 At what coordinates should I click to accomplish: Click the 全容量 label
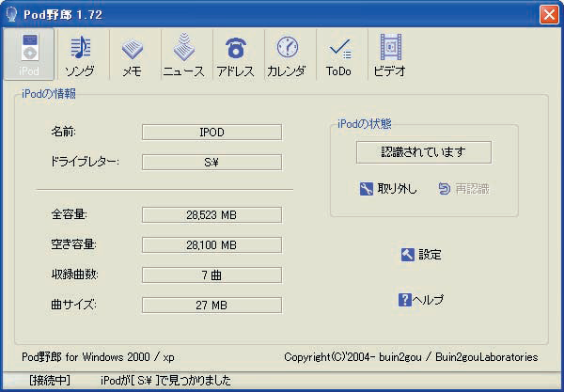coord(69,214)
